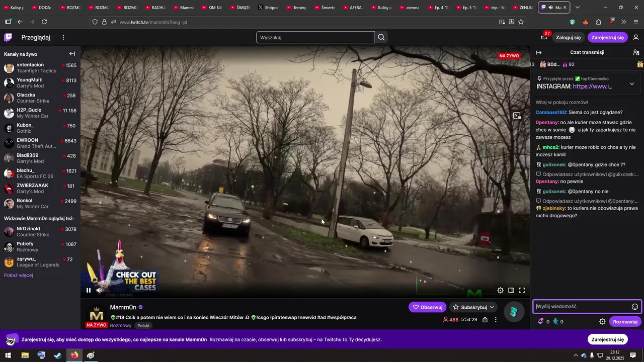Open EWROON channel in sidebar
The height and width of the screenshot is (362, 644).
[40, 143]
